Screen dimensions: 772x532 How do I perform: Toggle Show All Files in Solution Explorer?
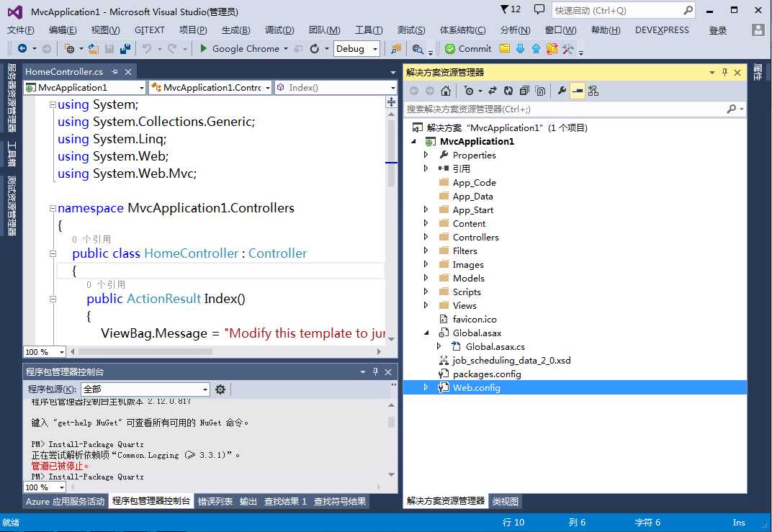(x=540, y=91)
